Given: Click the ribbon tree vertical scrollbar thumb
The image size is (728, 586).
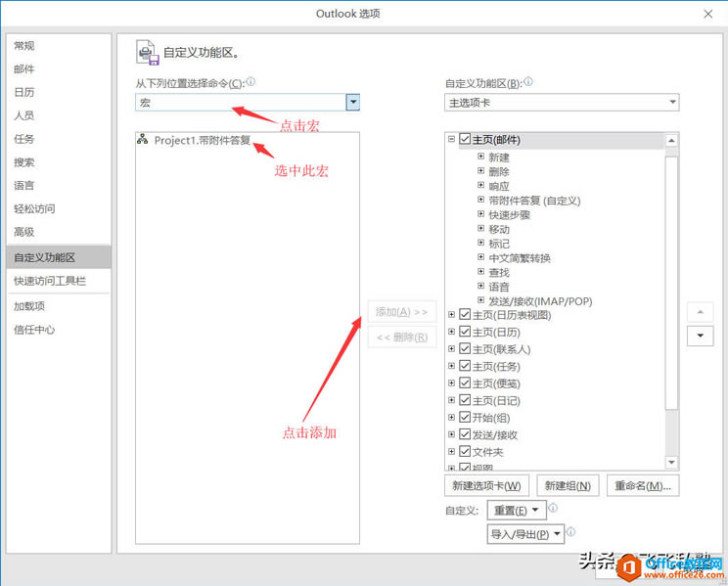Looking at the screenshot, I should (x=672, y=284).
